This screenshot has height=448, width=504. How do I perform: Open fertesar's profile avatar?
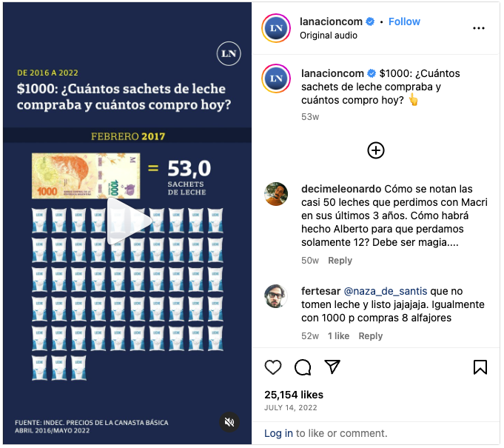click(276, 296)
